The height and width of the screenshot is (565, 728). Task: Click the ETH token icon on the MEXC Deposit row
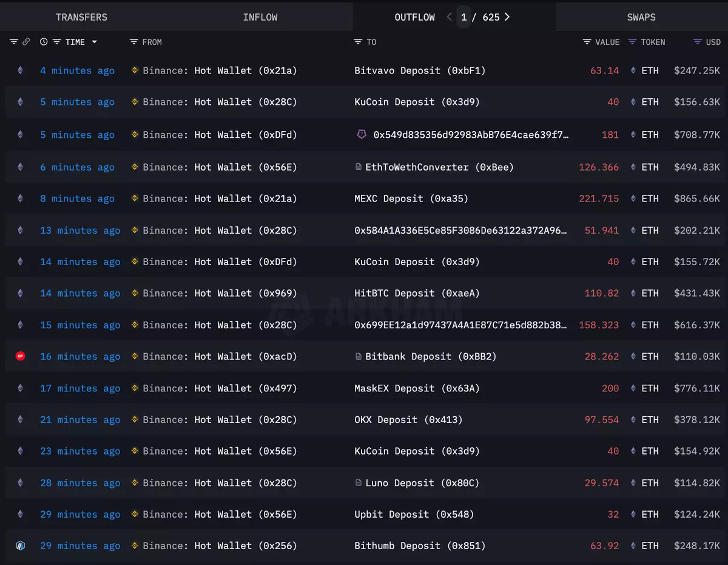pyautogui.click(x=633, y=198)
